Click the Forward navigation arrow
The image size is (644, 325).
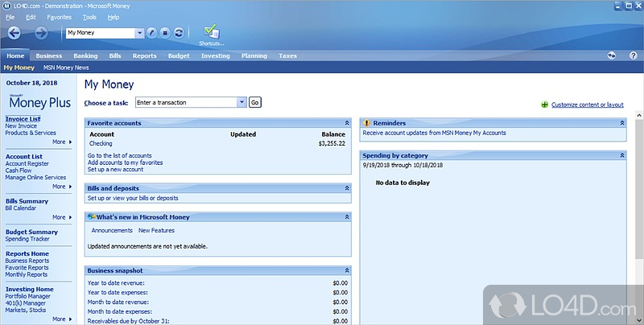click(x=41, y=33)
